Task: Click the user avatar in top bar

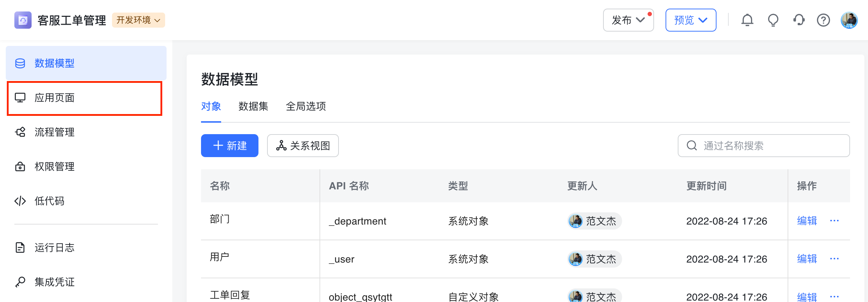Action: click(849, 20)
